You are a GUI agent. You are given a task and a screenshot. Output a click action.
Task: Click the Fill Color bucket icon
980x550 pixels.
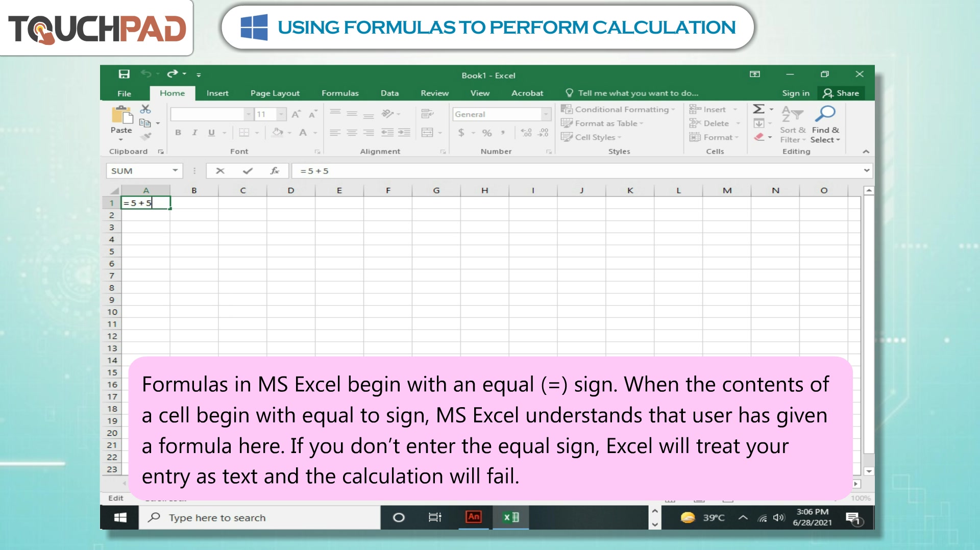pos(278,133)
